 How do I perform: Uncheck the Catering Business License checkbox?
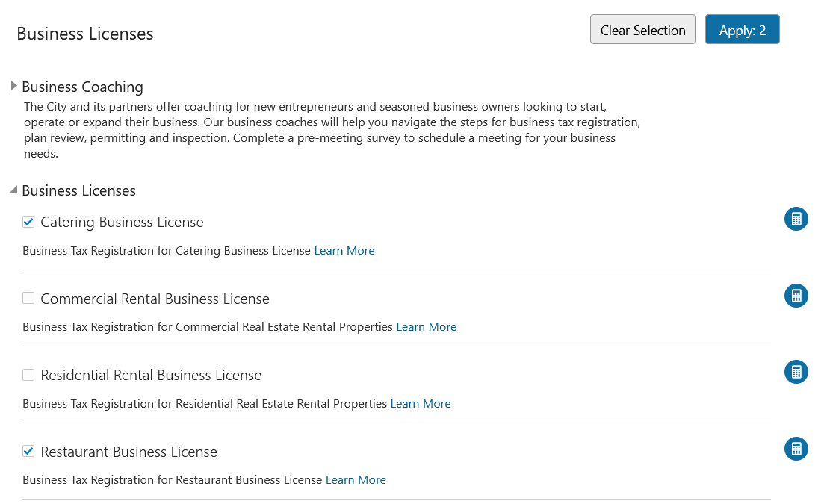[28, 221]
